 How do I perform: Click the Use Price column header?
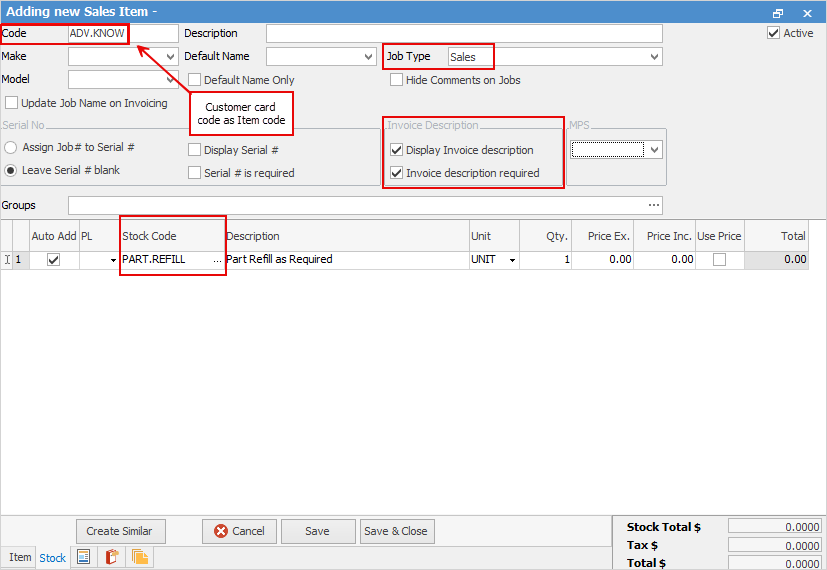719,236
